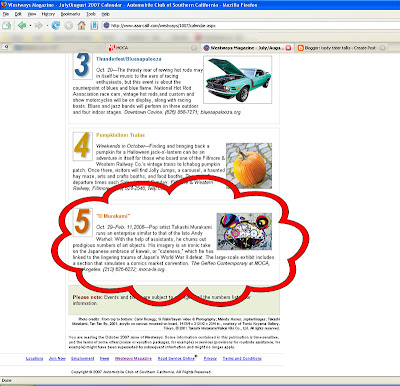Click the Copyright 2007 Automobile Club text
This screenshot has height=386, width=400.
(x=141, y=372)
